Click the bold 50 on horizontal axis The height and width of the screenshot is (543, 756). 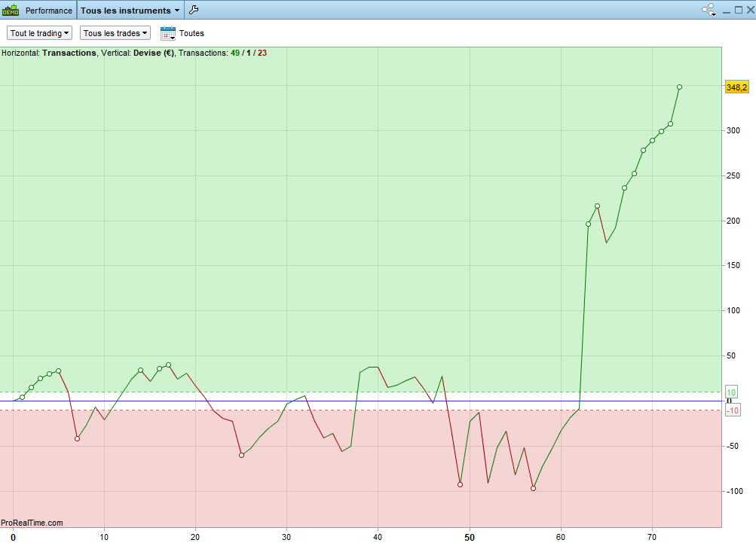click(470, 537)
